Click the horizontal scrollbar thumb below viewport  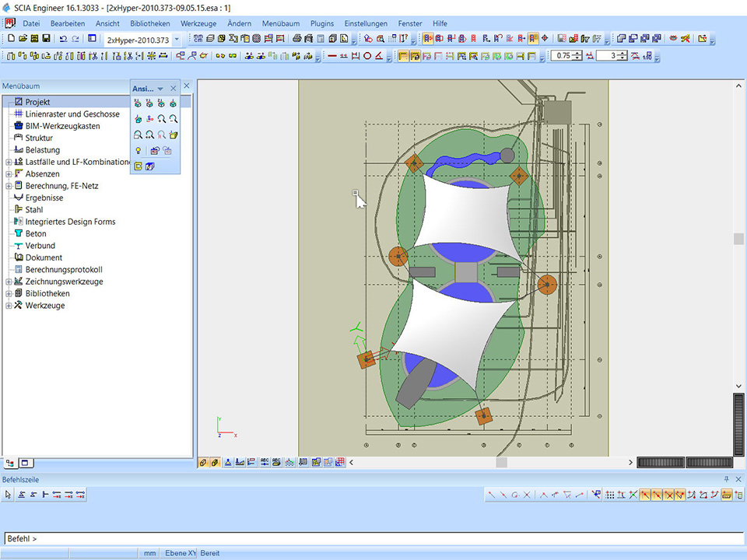pyautogui.click(x=502, y=462)
